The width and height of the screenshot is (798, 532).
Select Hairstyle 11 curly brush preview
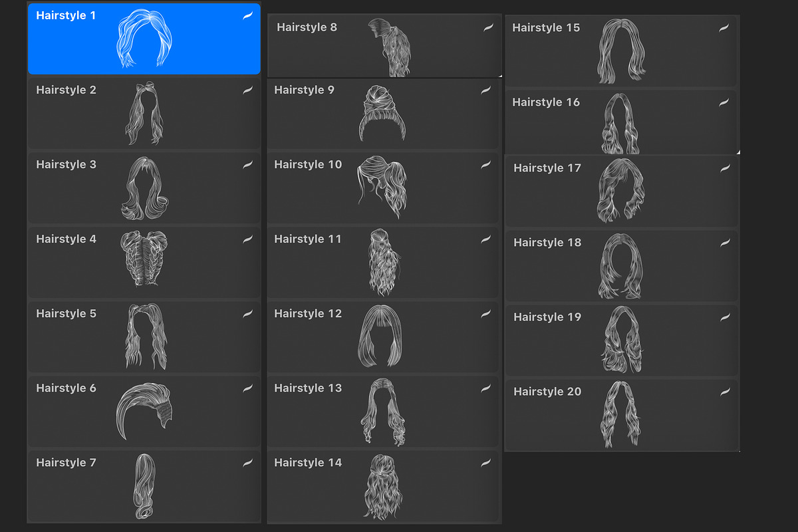click(x=384, y=262)
